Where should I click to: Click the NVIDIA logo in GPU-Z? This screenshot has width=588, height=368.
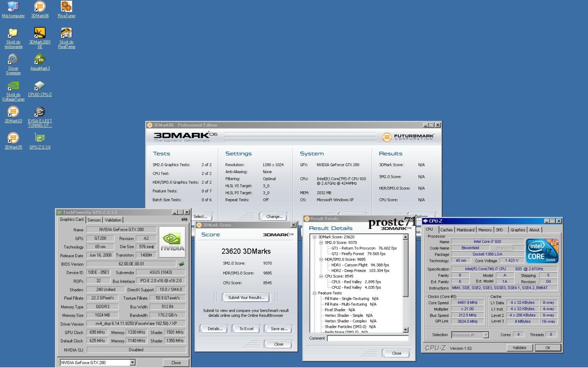pos(172,242)
